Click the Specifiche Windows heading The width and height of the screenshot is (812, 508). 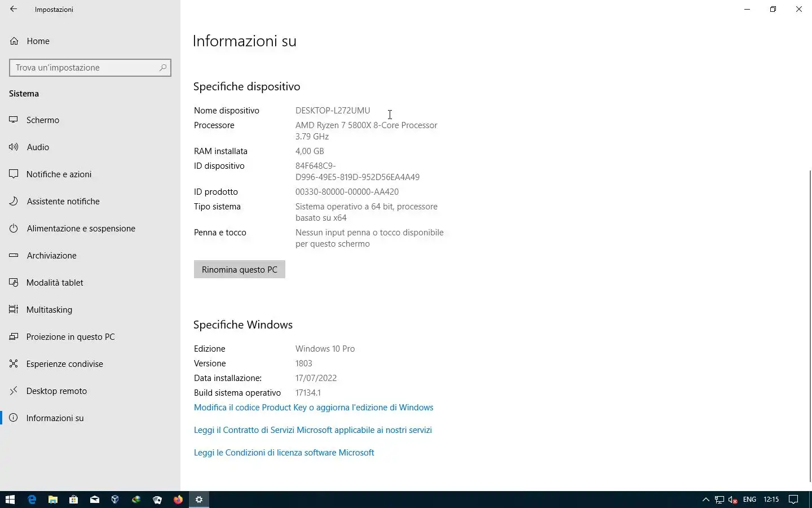(243, 325)
